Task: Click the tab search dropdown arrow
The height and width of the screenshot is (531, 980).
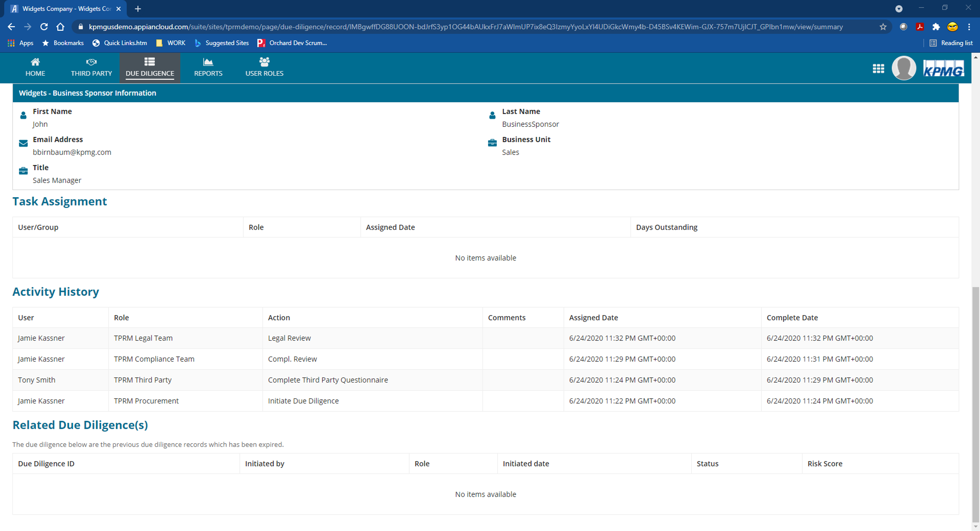Action: pyautogui.click(x=899, y=9)
